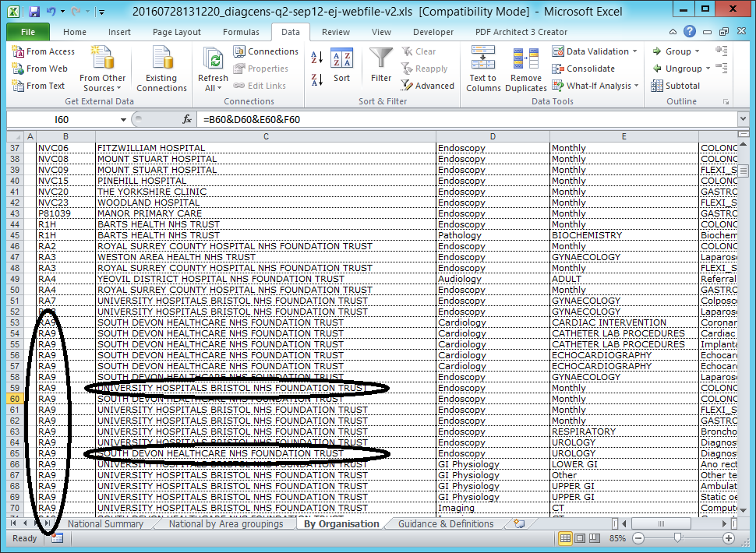Sort Z to A descending

(316, 79)
